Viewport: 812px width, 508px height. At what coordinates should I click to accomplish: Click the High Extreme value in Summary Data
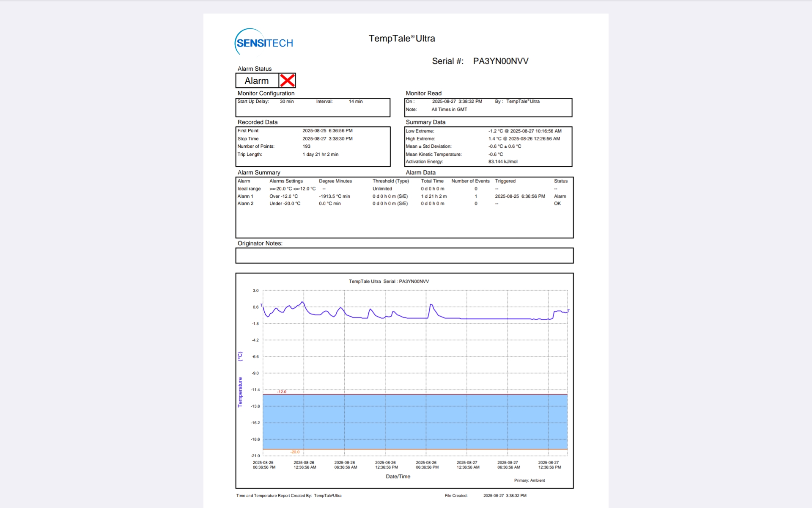point(524,139)
